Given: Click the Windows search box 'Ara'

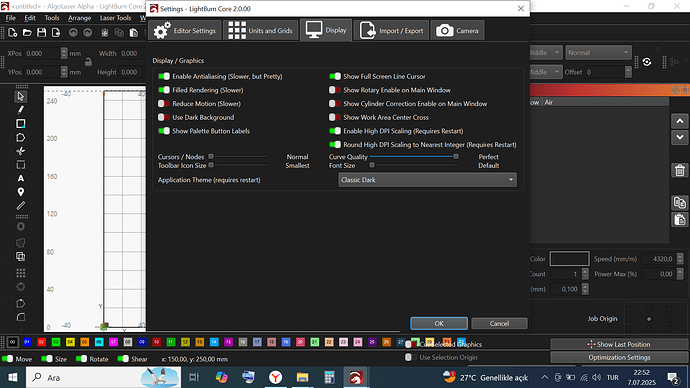Looking at the screenshot, I should (x=104, y=377).
